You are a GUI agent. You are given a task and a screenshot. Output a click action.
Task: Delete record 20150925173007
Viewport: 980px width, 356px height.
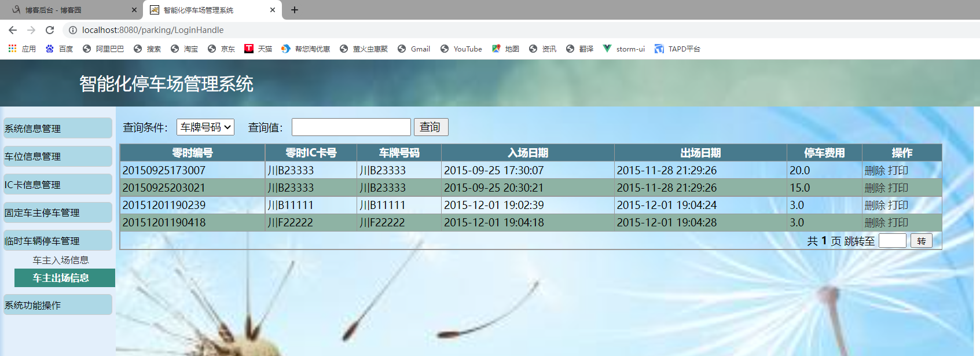875,170
